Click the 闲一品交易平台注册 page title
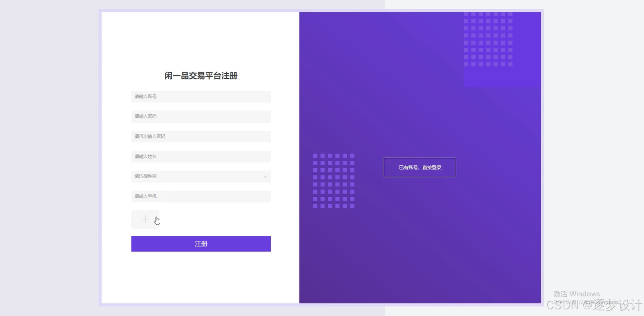The image size is (644, 316). pyautogui.click(x=201, y=76)
